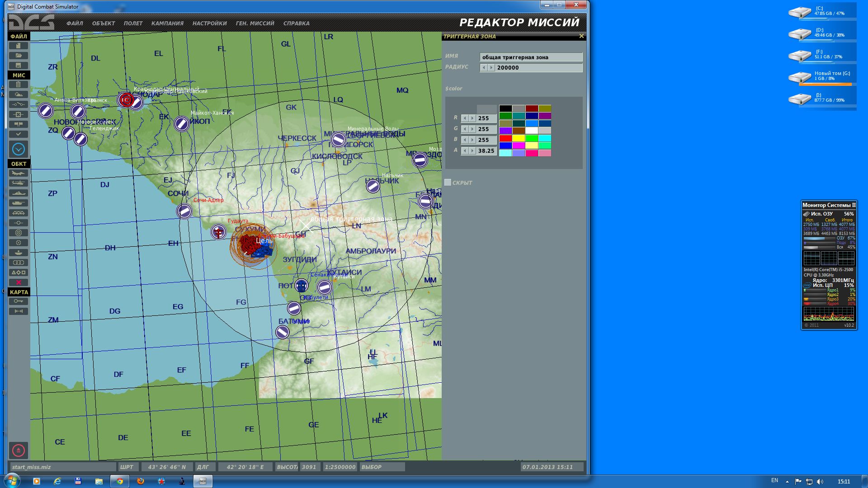
Task: Click the ИМЯ trigger zone name field
Action: coord(531,57)
